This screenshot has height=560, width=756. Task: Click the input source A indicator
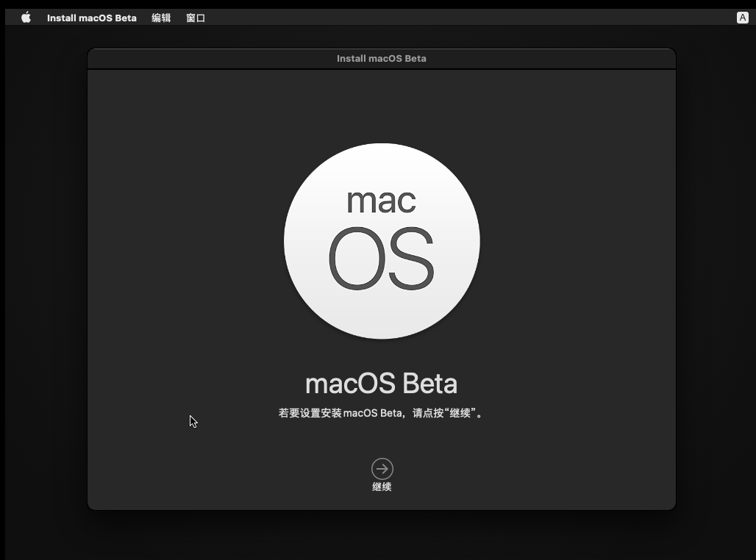tap(743, 18)
